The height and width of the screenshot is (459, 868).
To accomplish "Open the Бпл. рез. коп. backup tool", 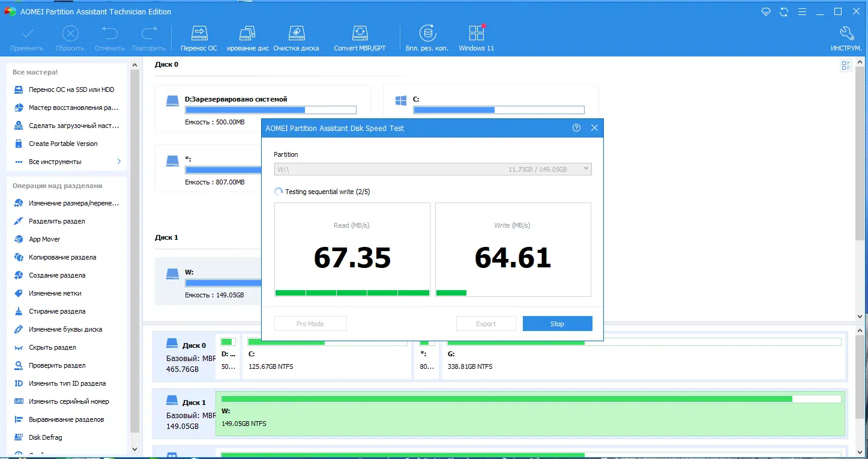I will click(x=427, y=38).
